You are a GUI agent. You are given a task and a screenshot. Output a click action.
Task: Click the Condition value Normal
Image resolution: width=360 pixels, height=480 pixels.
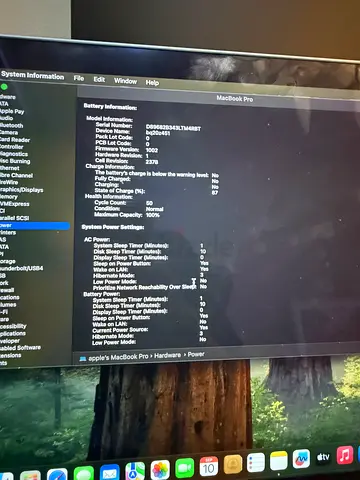click(x=155, y=209)
